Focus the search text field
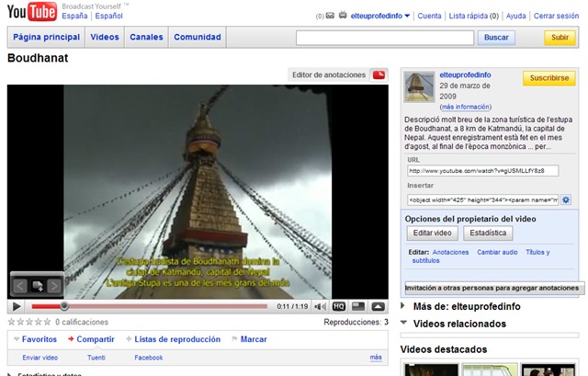This screenshot has width=588, height=376. [385, 38]
